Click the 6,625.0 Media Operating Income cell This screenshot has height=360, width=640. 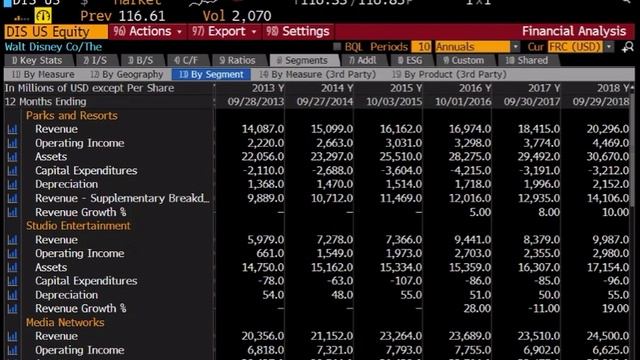tap(611, 350)
